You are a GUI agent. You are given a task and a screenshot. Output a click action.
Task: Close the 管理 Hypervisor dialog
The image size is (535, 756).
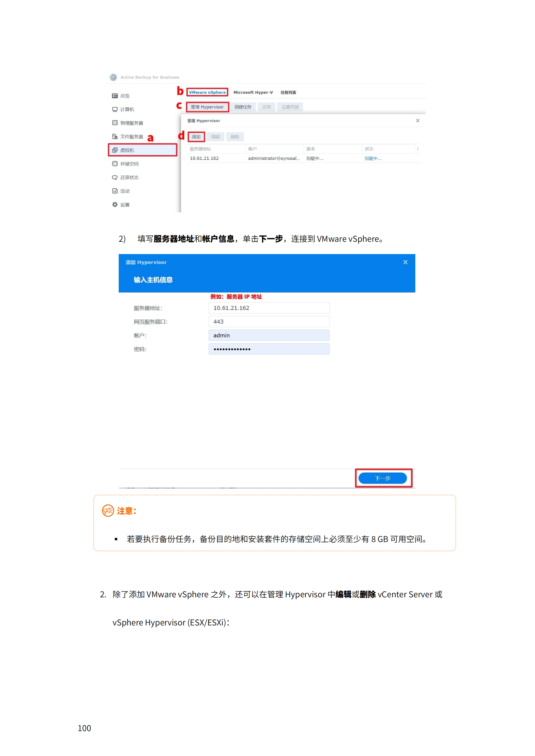pyautogui.click(x=417, y=121)
